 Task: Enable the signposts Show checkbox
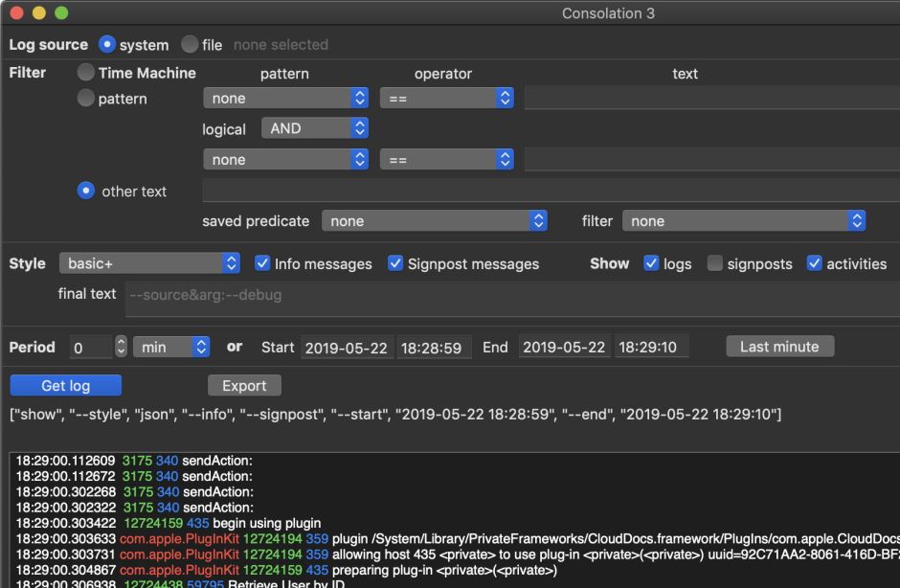click(x=715, y=263)
